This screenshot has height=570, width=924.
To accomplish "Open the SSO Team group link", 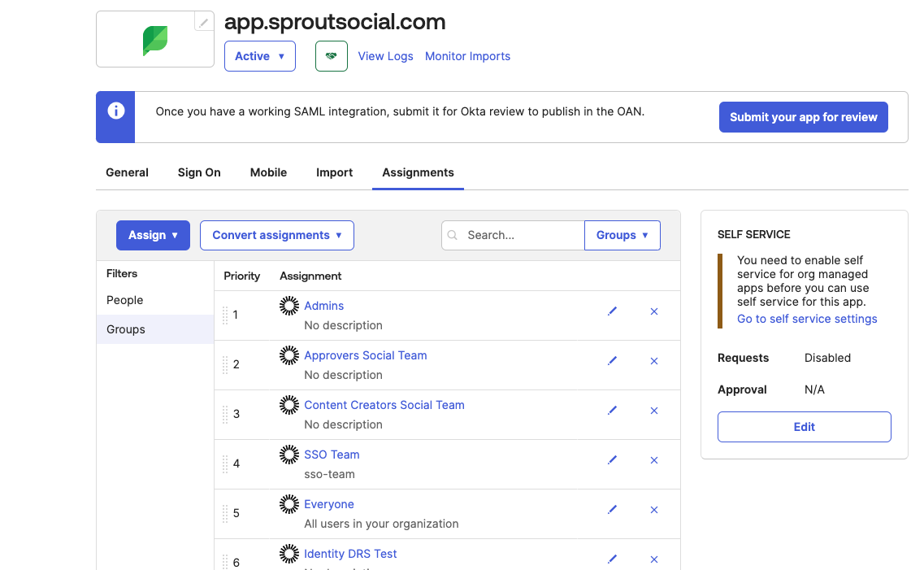I will pyautogui.click(x=332, y=455).
